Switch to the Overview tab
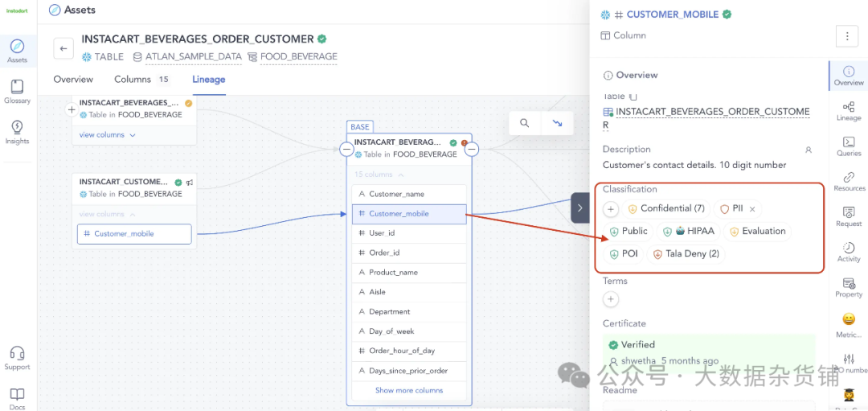 click(x=73, y=80)
